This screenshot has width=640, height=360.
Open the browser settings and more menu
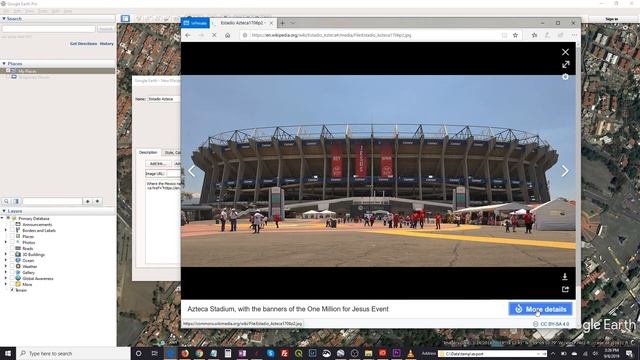tap(574, 36)
